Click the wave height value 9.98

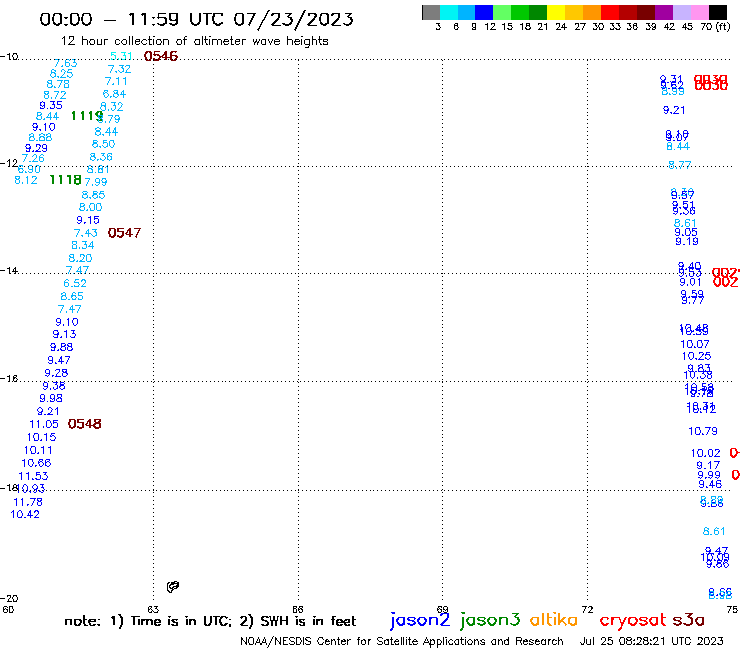(51, 398)
